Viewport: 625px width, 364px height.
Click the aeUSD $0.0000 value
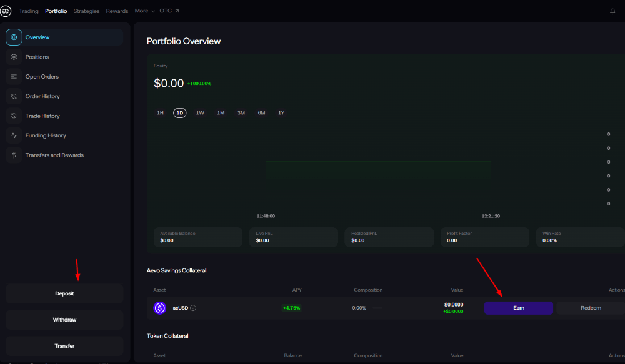(454, 305)
